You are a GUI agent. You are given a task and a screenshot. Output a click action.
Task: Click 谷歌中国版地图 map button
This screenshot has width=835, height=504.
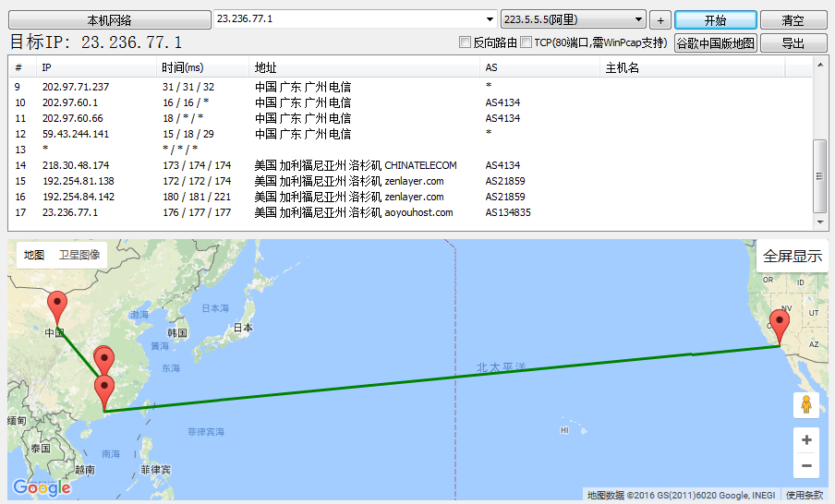715,43
